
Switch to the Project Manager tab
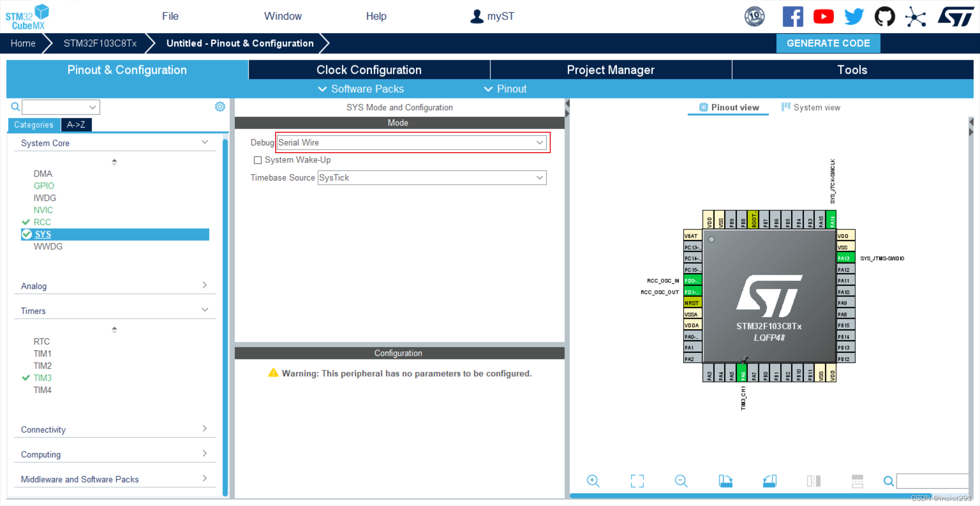pyautogui.click(x=610, y=70)
